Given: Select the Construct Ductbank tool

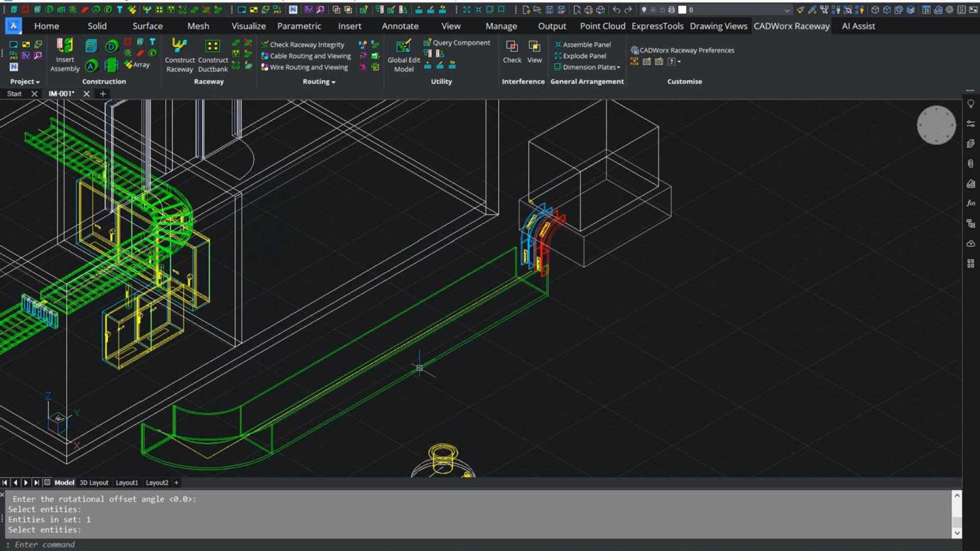Looking at the screenshot, I should pyautogui.click(x=213, y=54).
